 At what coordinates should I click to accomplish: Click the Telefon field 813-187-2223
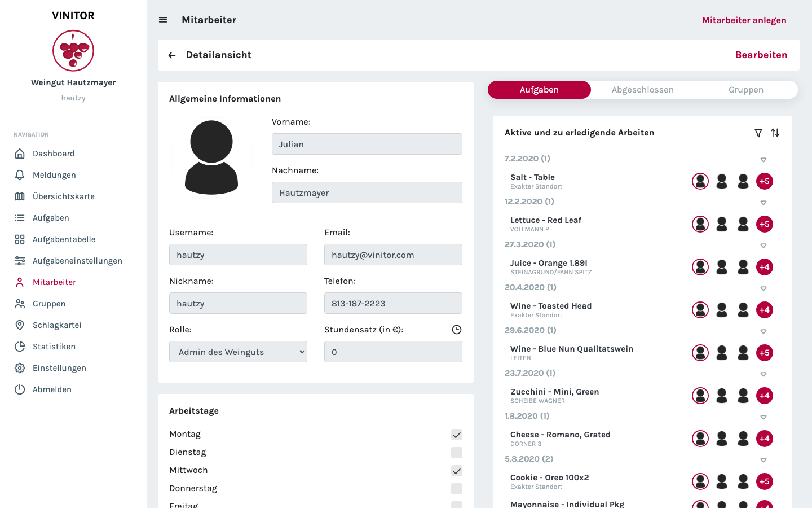tap(393, 303)
